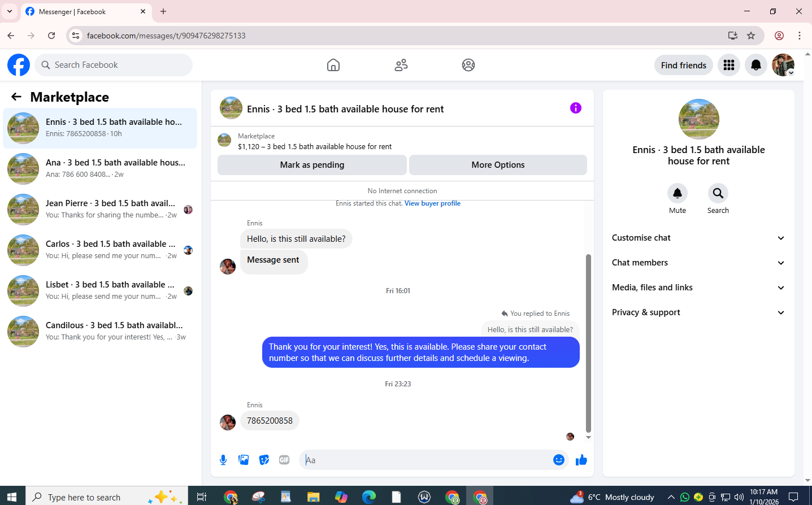Open the conversation information icon
The width and height of the screenshot is (812, 505).
pyautogui.click(x=576, y=108)
